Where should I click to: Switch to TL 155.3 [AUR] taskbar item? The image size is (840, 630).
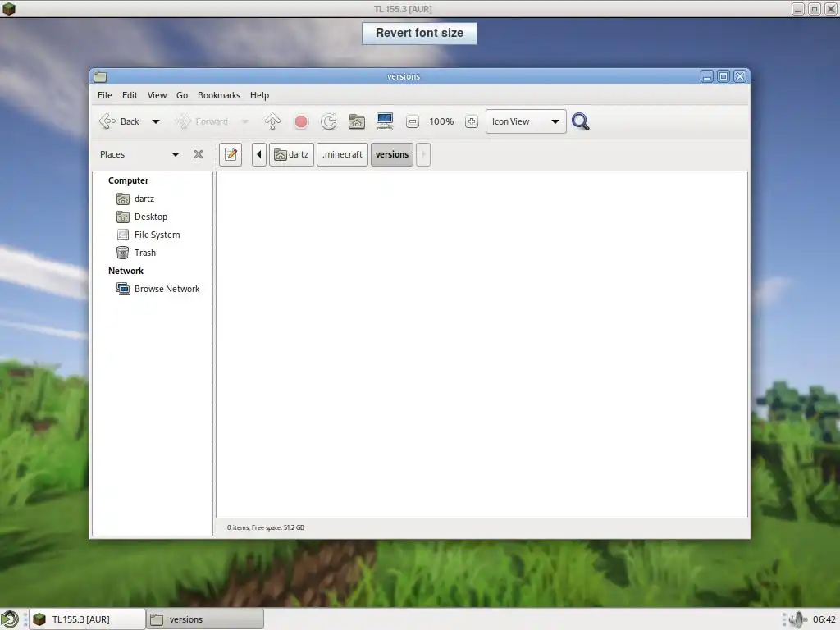tap(87, 619)
